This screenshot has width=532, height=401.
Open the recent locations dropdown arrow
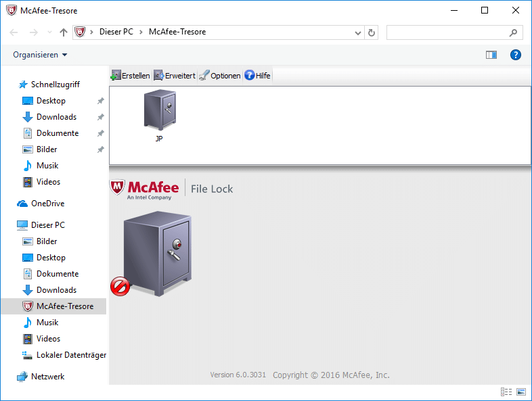point(49,32)
